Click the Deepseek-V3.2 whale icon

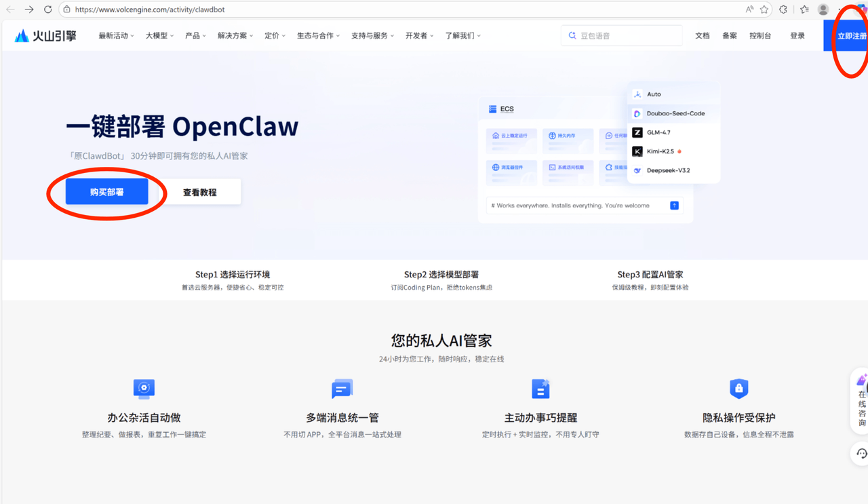(x=637, y=170)
